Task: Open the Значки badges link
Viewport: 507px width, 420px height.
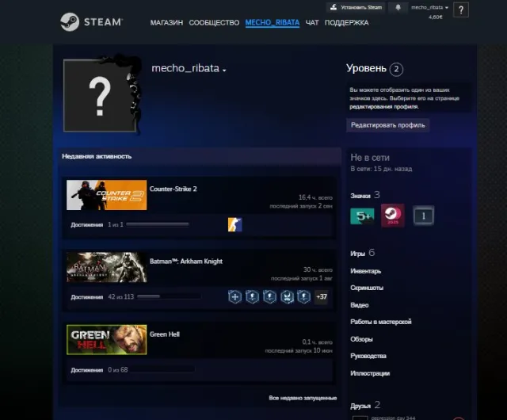Action: [360, 196]
